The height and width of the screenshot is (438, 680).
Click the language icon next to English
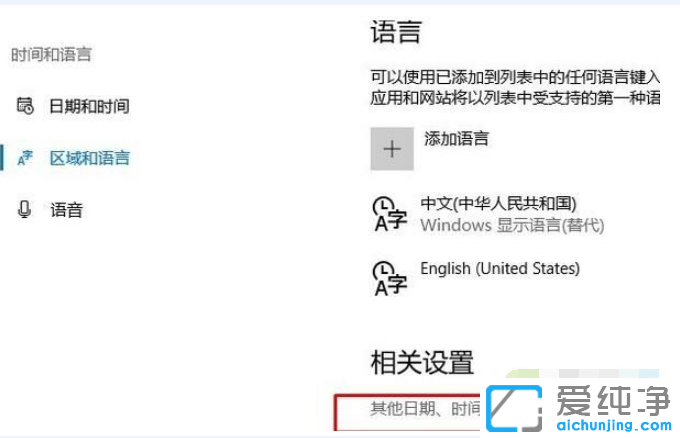tap(389, 278)
